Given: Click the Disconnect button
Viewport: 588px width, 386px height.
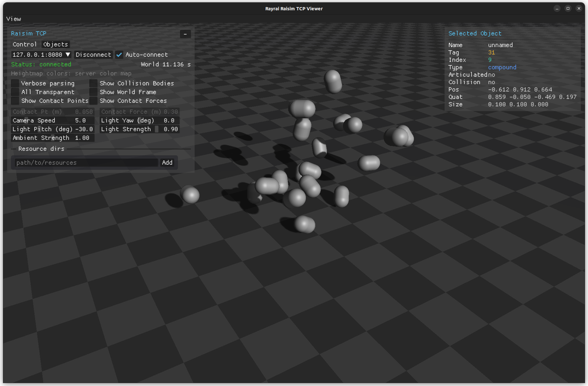Looking at the screenshot, I should 93,54.
